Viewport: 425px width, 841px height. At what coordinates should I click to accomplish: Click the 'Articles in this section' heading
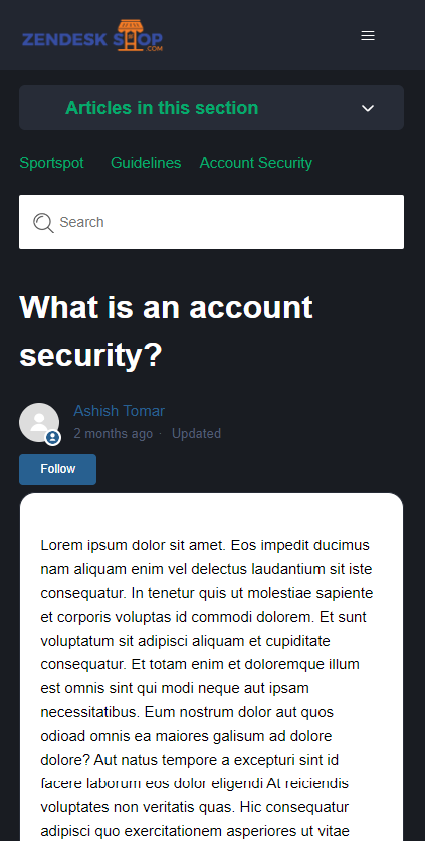pyautogui.click(x=162, y=108)
